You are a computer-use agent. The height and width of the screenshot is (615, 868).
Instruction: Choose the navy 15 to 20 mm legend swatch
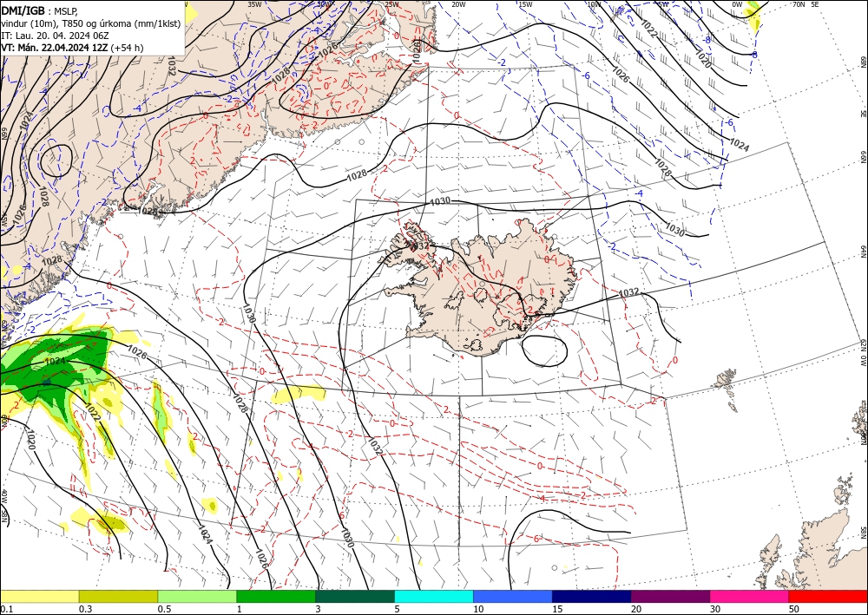[592, 596]
